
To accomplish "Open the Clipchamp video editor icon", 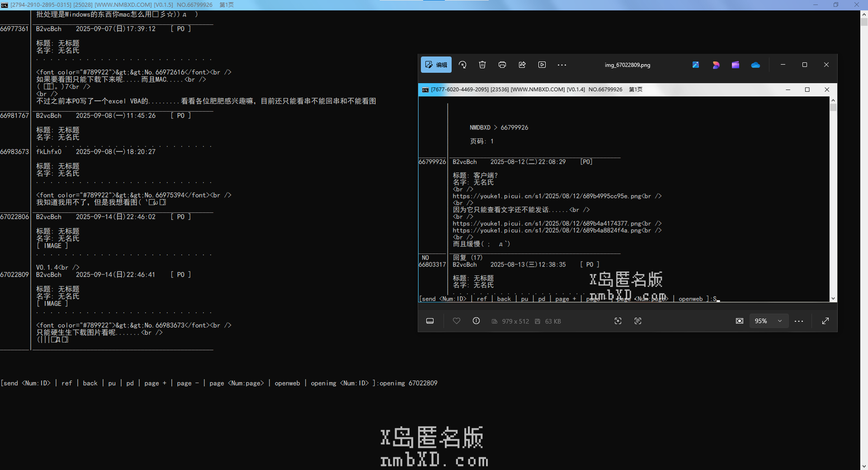I will 736,65.
